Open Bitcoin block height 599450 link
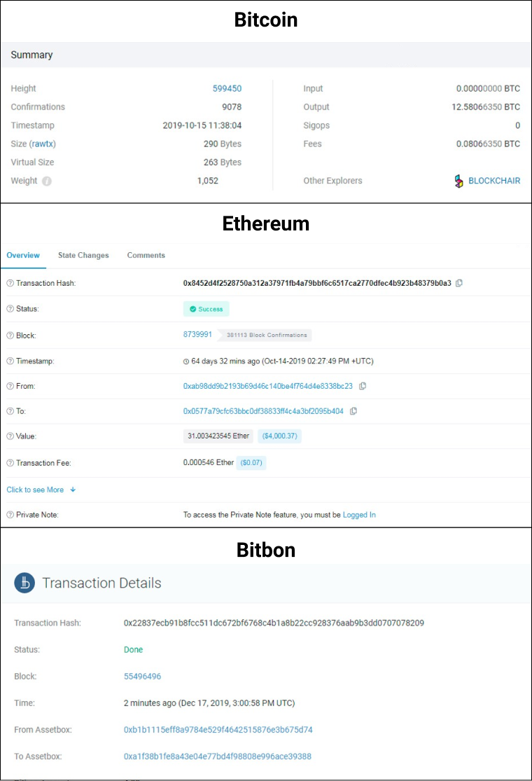 point(227,89)
